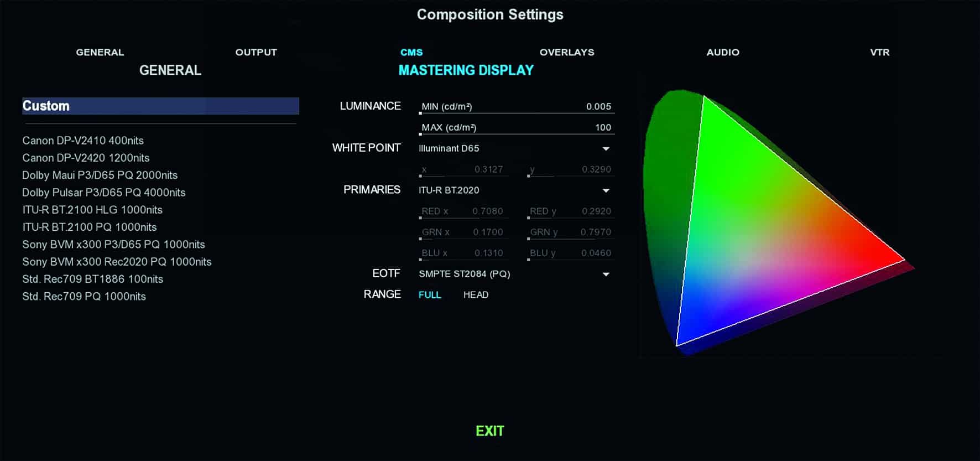Select HEAD range option
This screenshot has width=980, height=461.
[476, 295]
